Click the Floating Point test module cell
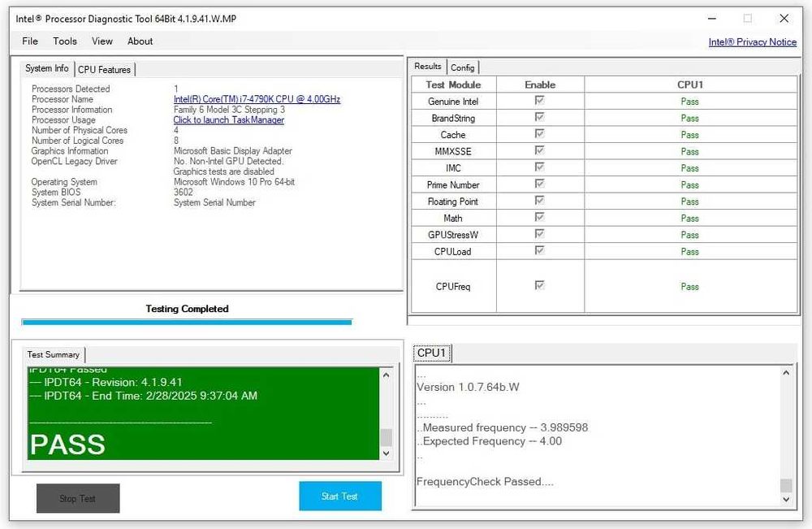Viewport: 812px width, 529px height. pos(454,202)
